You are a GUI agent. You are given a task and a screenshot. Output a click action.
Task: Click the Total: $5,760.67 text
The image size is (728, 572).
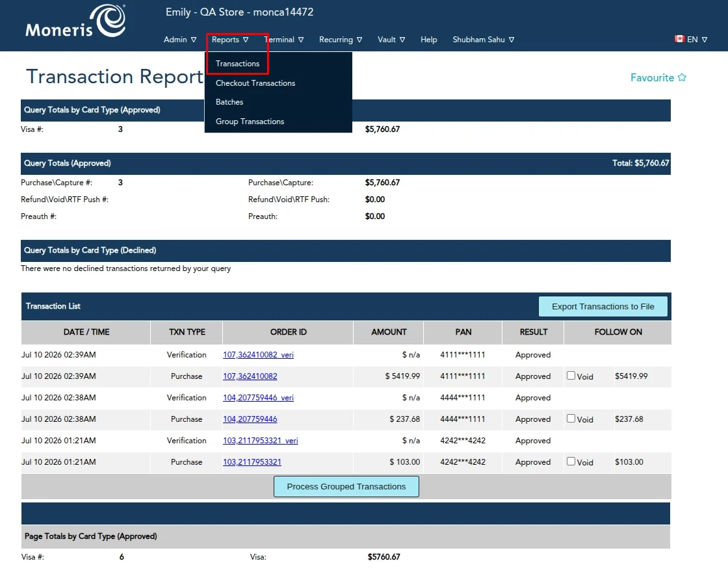(640, 163)
